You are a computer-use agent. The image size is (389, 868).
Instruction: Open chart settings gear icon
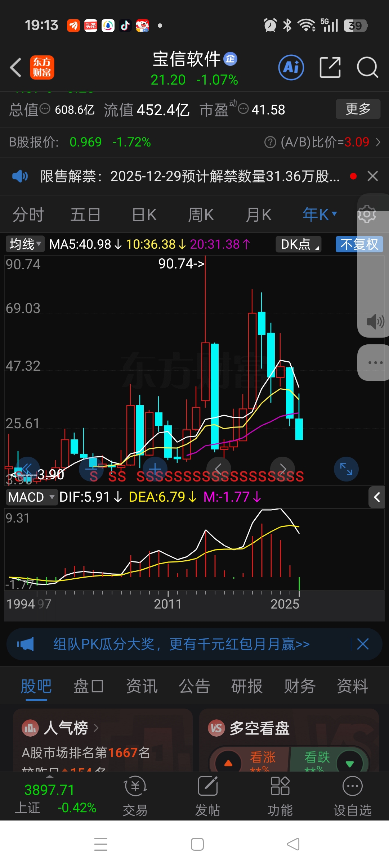point(367,215)
